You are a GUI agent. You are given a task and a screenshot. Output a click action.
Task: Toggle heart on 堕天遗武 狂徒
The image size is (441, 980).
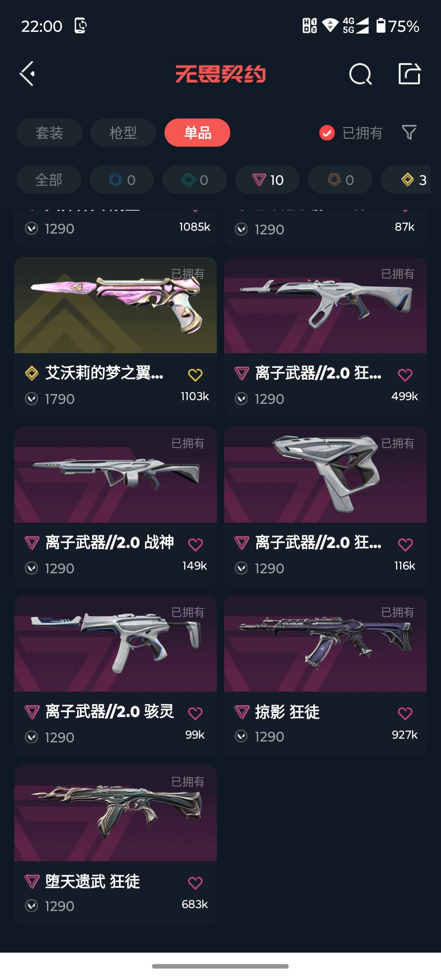click(x=195, y=883)
